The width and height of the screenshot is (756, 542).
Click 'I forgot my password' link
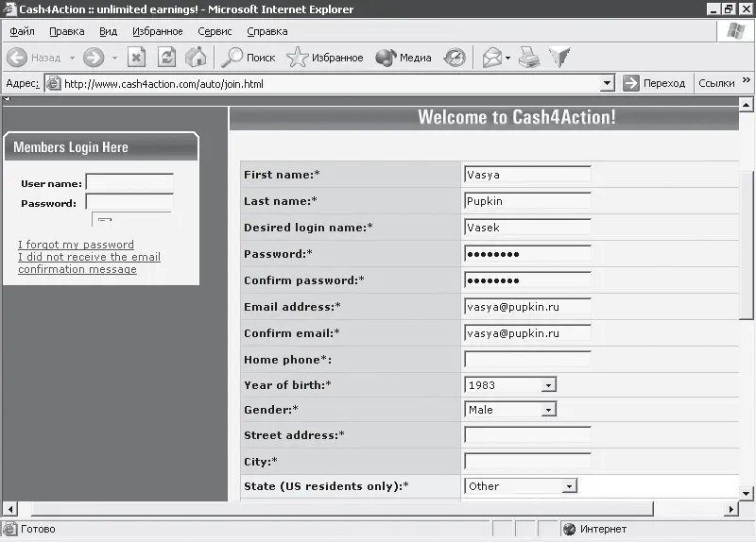(77, 245)
